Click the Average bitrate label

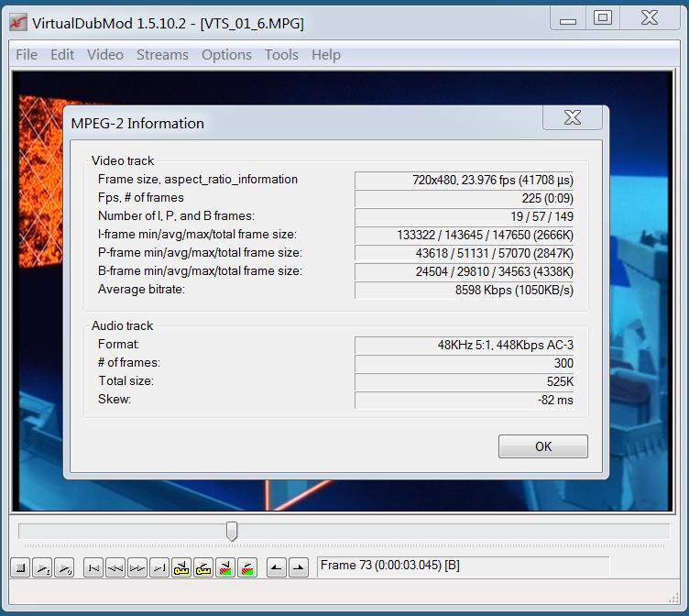tap(141, 290)
